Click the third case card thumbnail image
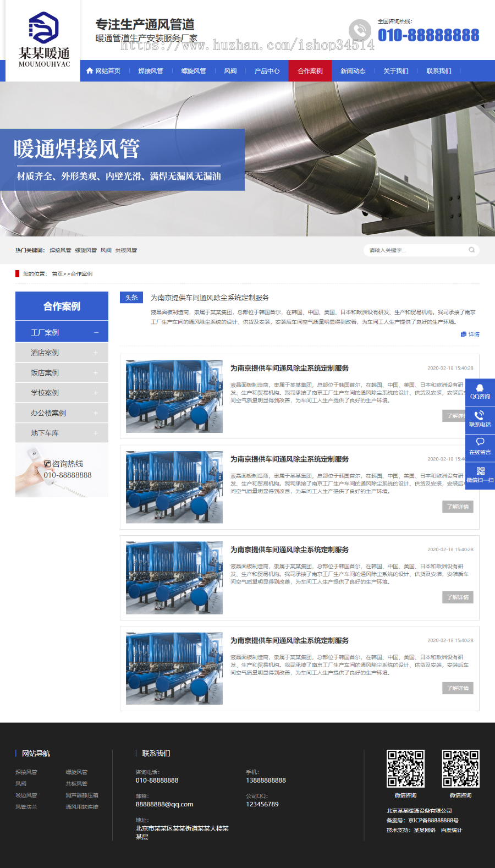The height and width of the screenshot is (868, 495). pyautogui.click(x=174, y=578)
